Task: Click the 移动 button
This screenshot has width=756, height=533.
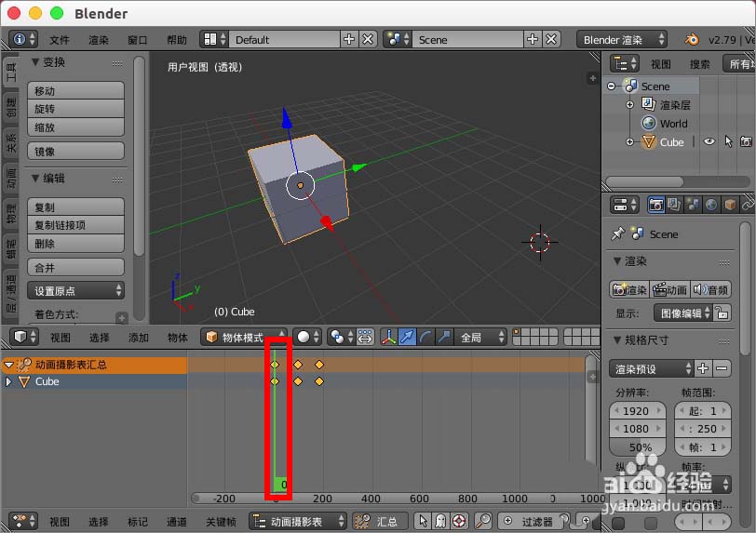Action: (x=76, y=90)
